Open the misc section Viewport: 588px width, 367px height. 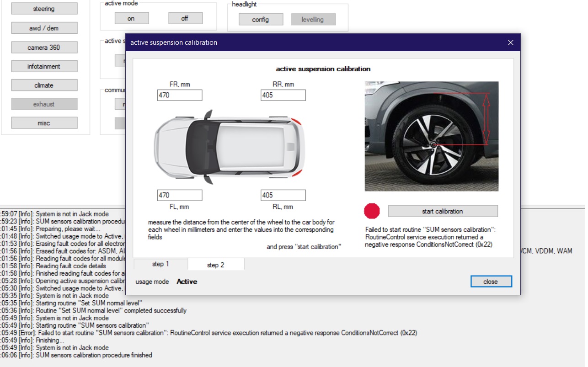44,123
